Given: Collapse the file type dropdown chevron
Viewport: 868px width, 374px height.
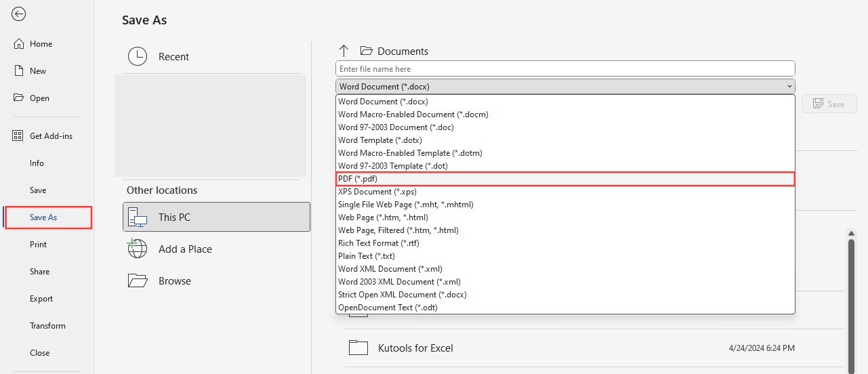Looking at the screenshot, I should tap(789, 87).
